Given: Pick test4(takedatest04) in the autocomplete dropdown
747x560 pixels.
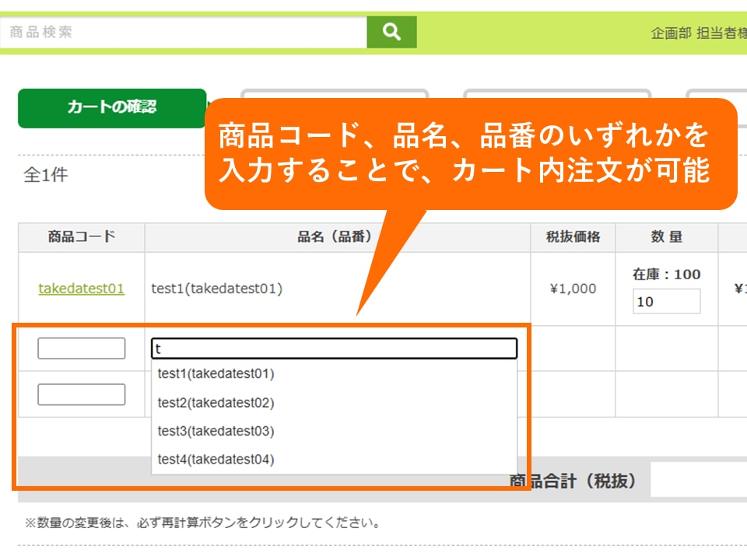Looking at the screenshot, I should pyautogui.click(x=216, y=460).
